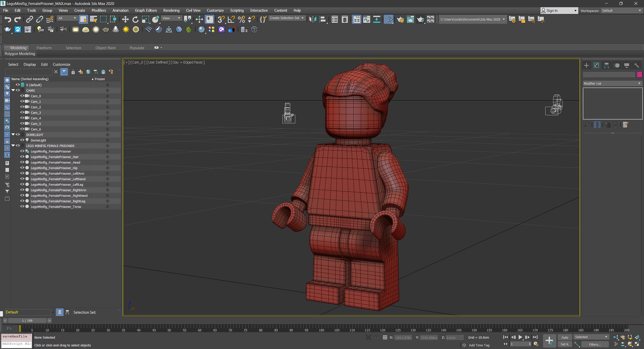
Task: Open the Create Selection Set dropdown
Action: pyautogui.click(x=287, y=18)
